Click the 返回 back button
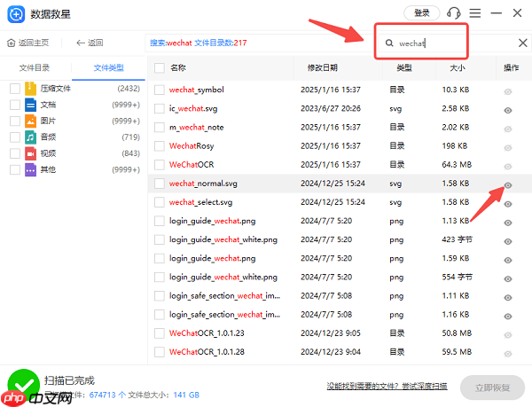 (x=90, y=43)
